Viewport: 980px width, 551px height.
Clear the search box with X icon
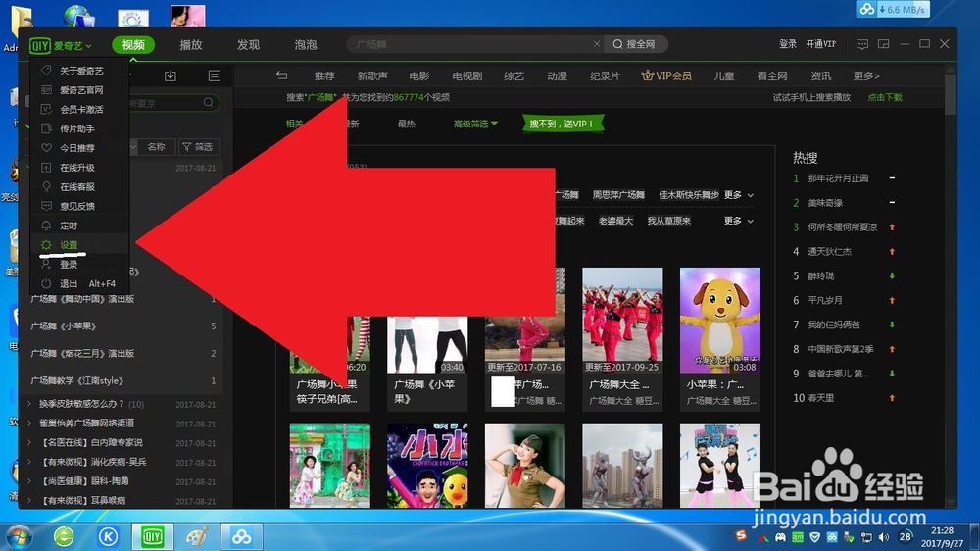(x=597, y=44)
